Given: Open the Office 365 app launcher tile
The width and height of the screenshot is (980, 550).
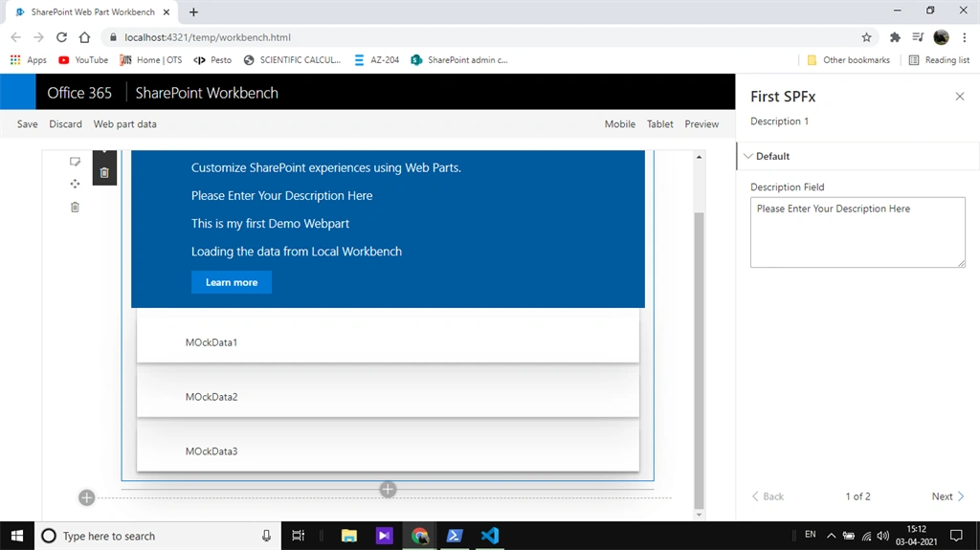Looking at the screenshot, I should click(x=17, y=92).
